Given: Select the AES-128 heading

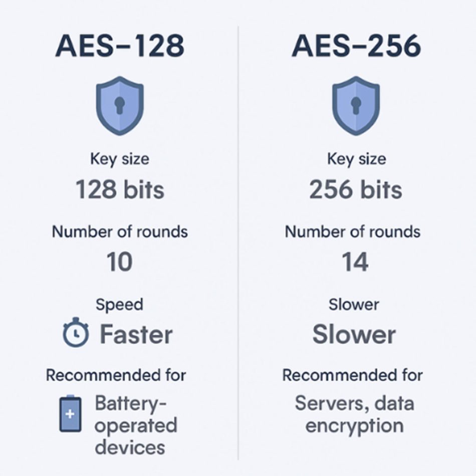Looking at the screenshot, I should coord(120,46).
